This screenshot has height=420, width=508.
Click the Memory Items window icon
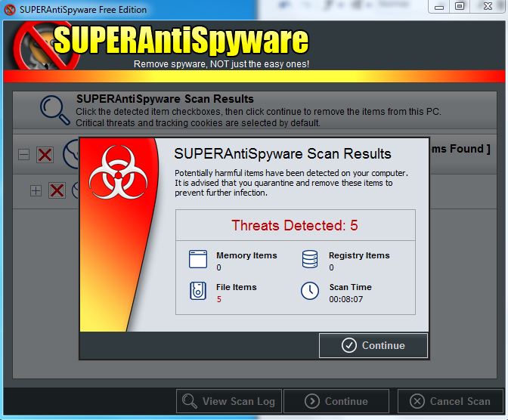click(x=198, y=259)
